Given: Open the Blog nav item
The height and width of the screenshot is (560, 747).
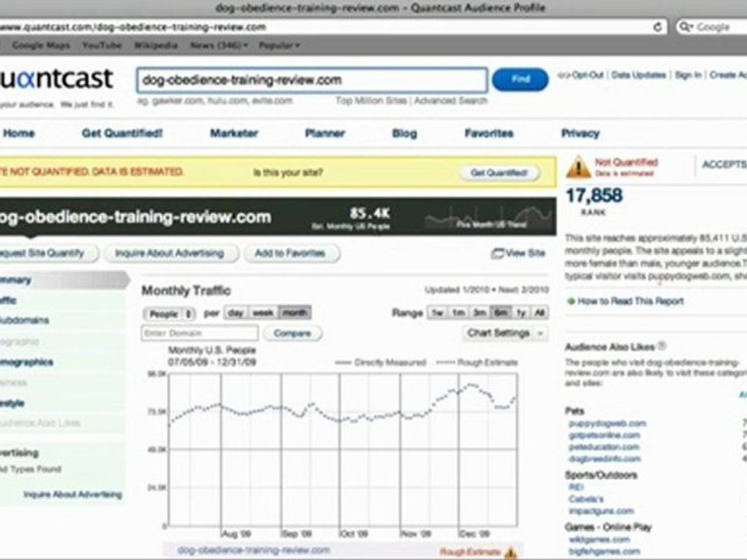Looking at the screenshot, I should [x=405, y=133].
